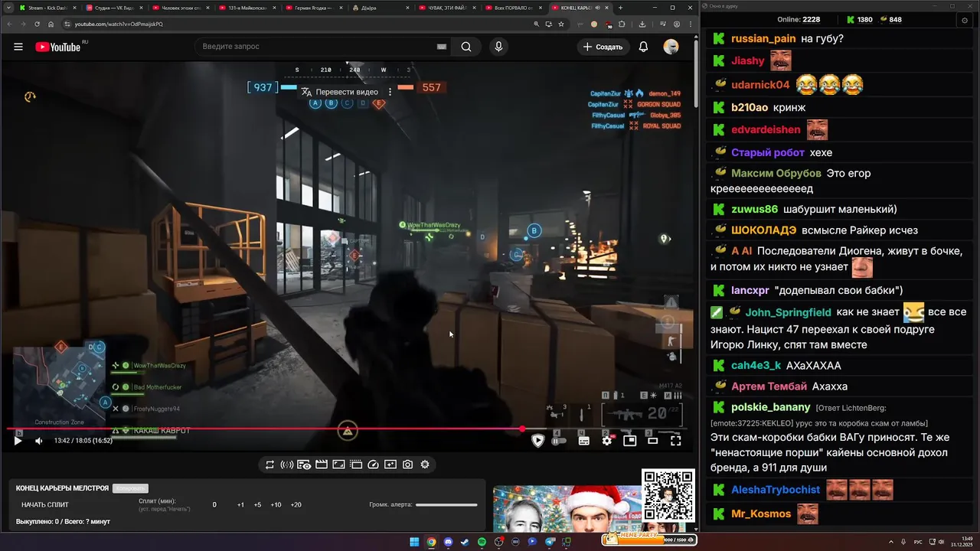Add +10 minutes to split
This screenshot has width=980, height=551.
point(276,505)
